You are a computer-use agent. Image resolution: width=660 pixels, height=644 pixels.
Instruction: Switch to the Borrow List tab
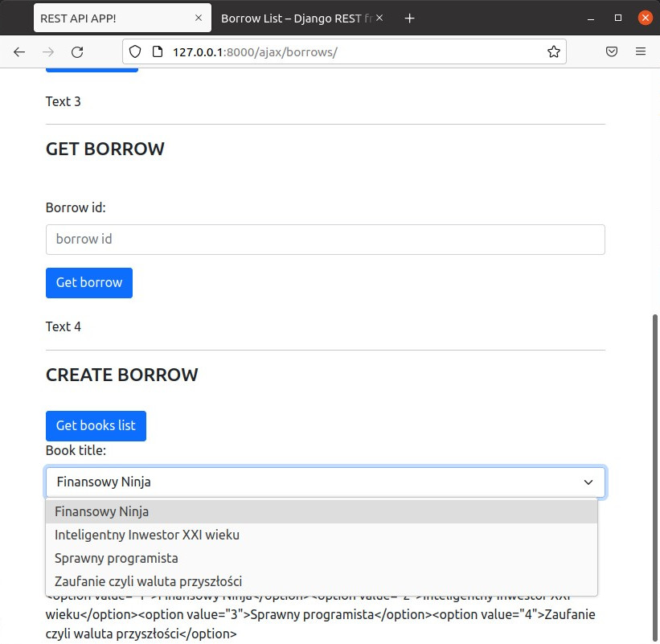293,18
